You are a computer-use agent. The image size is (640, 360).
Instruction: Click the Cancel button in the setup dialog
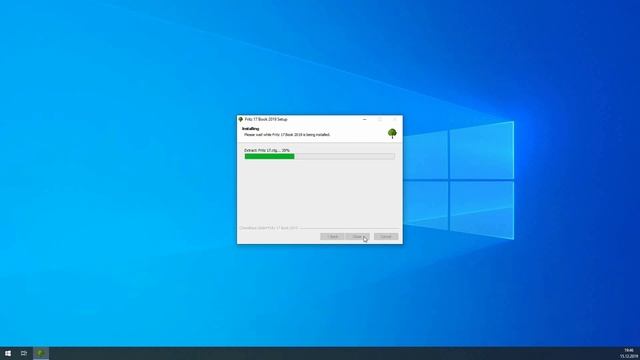click(386, 237)
